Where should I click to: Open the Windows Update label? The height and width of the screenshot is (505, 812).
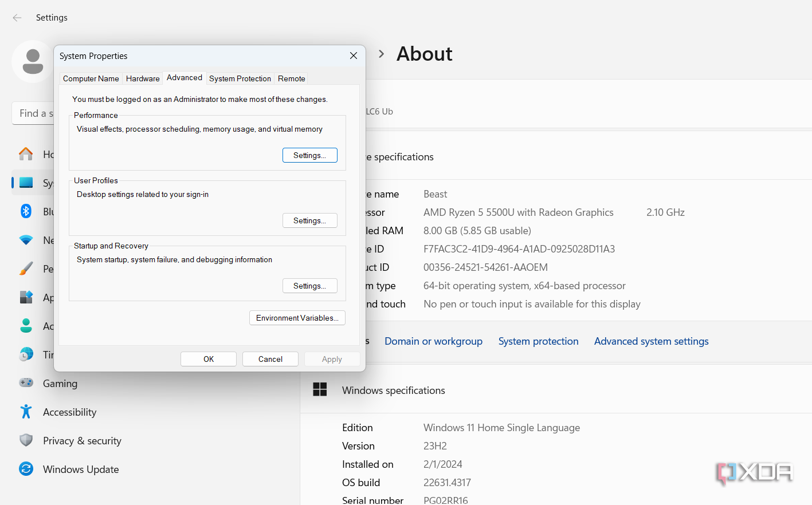(81, 470)
